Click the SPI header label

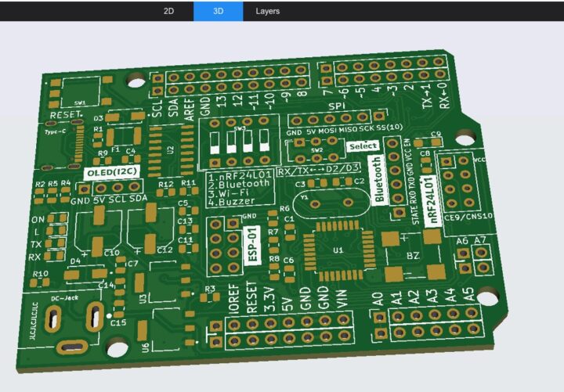click(338, 106)
